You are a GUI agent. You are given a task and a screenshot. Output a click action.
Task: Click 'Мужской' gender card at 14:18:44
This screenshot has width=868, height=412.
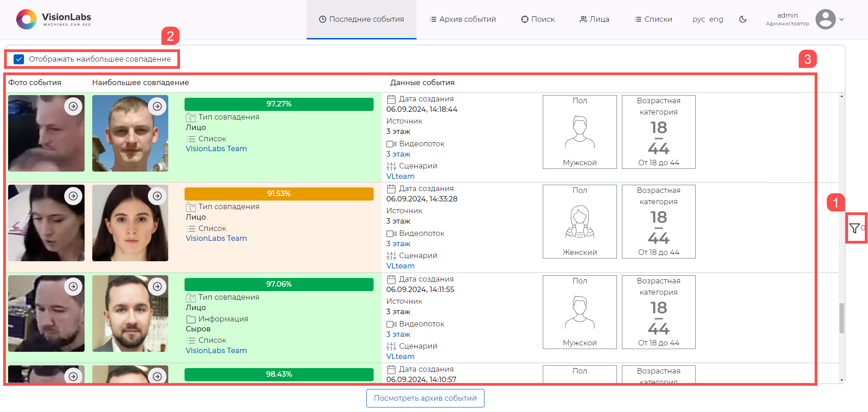[580, 132]
